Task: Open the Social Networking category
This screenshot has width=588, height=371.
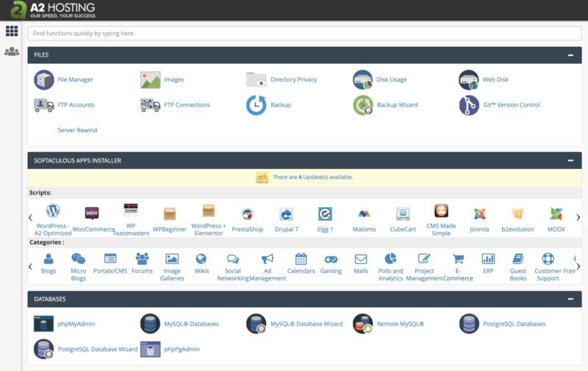Action: [x=233, y=267]
